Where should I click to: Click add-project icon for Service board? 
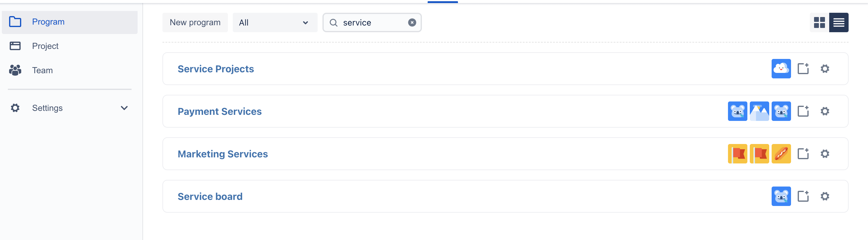(x=803, y=197)
